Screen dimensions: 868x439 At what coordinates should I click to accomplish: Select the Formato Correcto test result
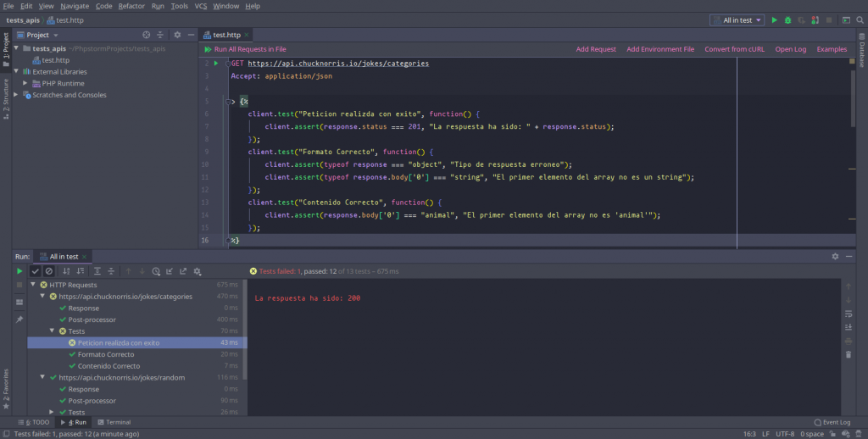106,354
